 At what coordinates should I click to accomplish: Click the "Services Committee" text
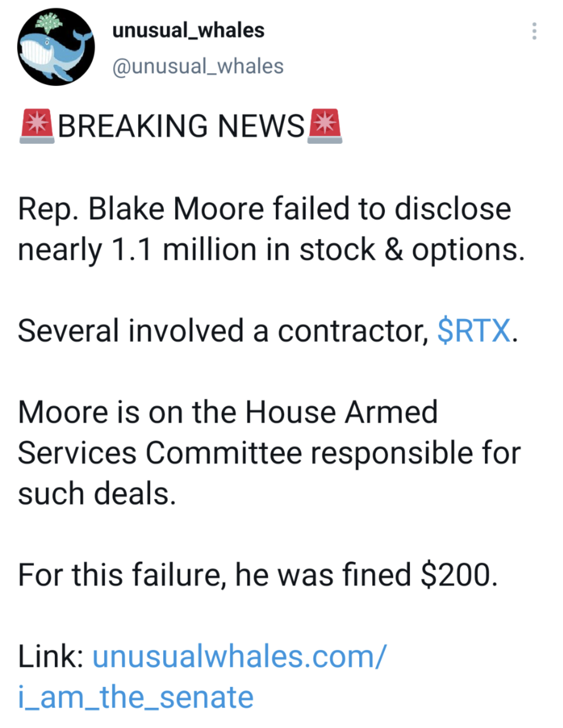coord(160,453)
